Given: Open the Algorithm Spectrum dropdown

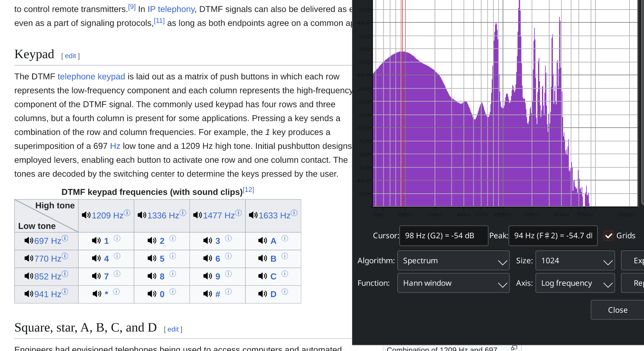Looking at the screenshot, I should point(453,261).
